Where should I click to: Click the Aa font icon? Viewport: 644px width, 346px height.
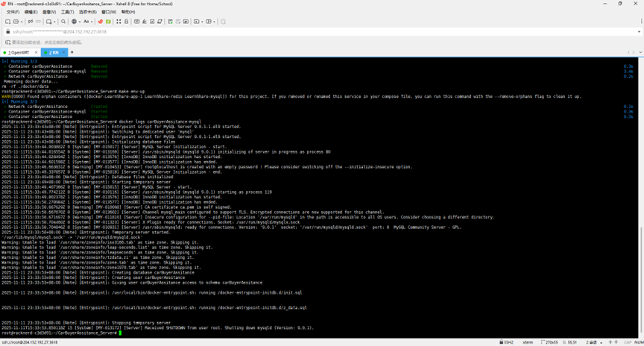pyautogui.click(x=86, y=22)
